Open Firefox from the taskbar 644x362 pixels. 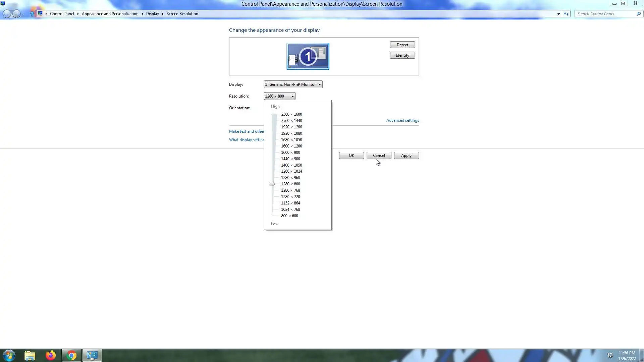click(51, 355)
